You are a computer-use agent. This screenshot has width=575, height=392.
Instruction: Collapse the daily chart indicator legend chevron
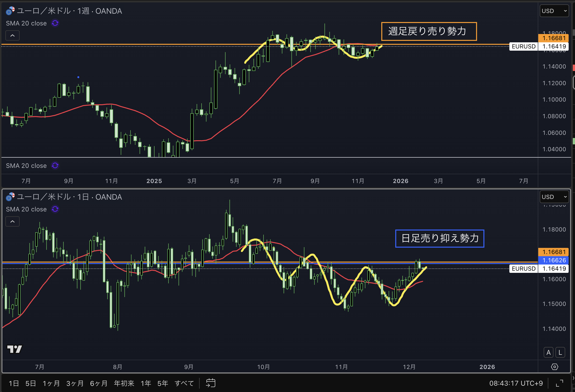[x=12, y=221]
